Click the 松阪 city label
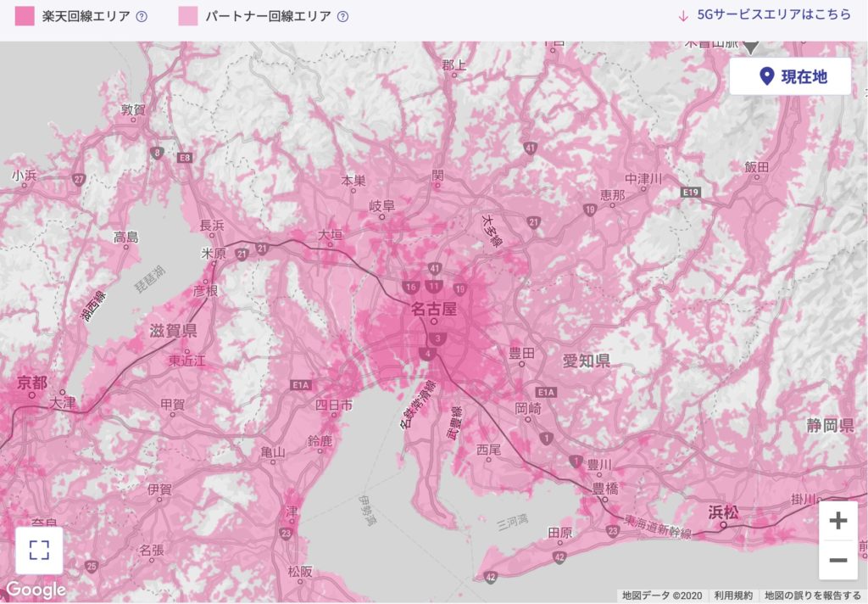This screenshot has height=604, width=868. [x=300, y=571]
